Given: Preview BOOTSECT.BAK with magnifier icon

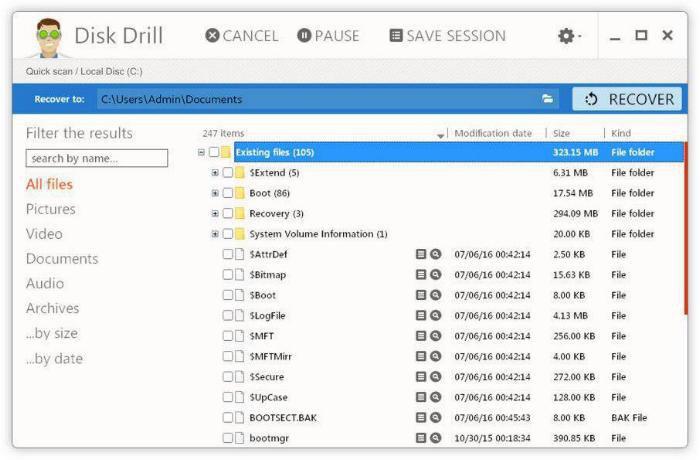Looking at the screenshot, I should point(436,417).
